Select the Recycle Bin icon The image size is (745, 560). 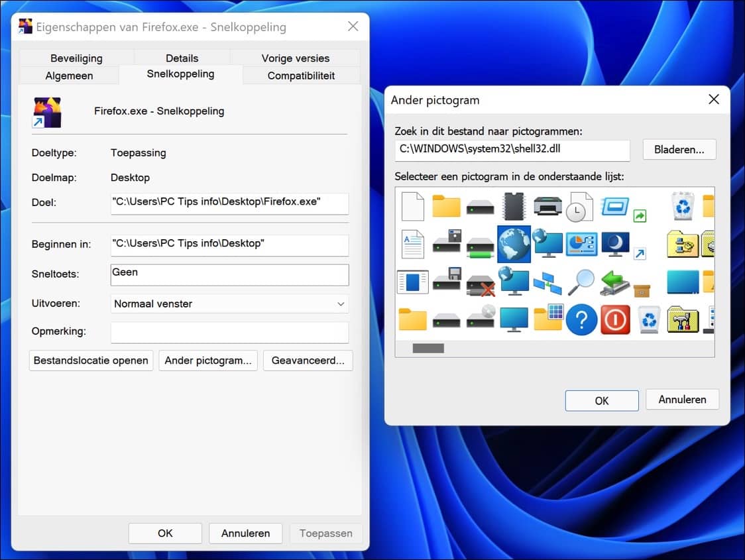pos(682,205)
